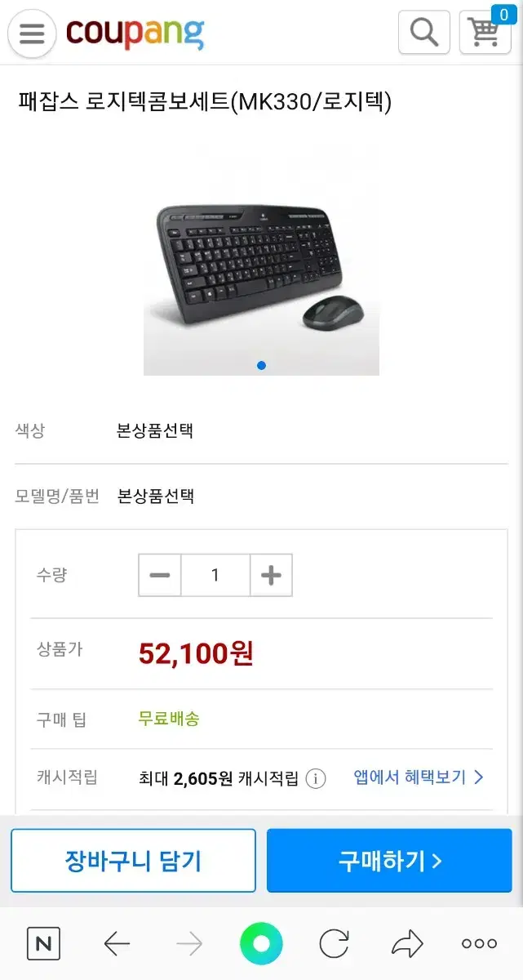
Task: Tap the browser forward arrow
Action: click(189, 945)
